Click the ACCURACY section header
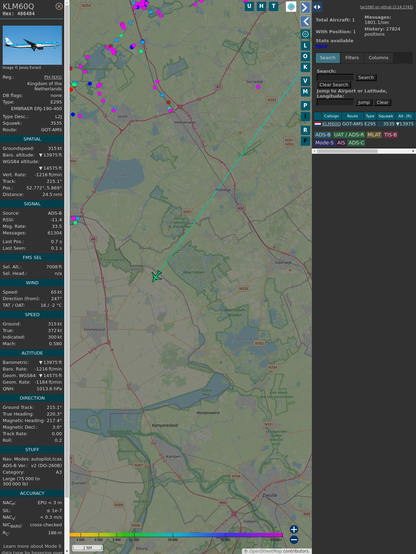The width and height of the screenshot is (416, 554). (x=32, y=493)
